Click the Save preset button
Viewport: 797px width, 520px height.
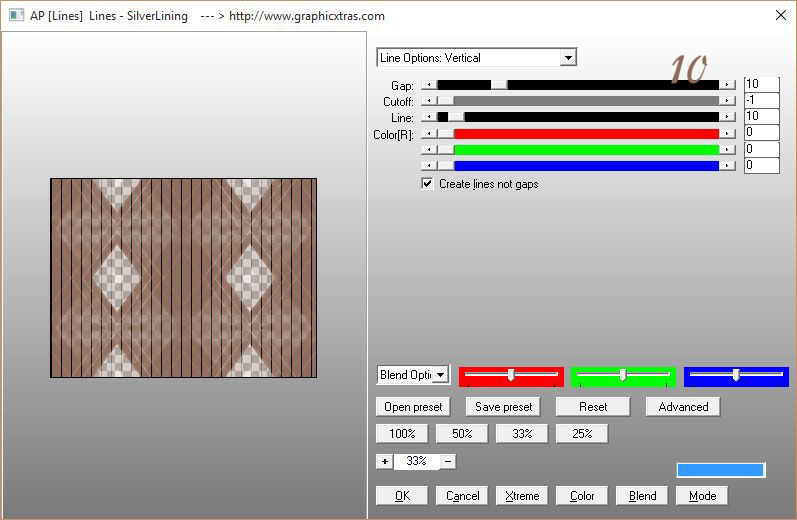coord(503,407)
